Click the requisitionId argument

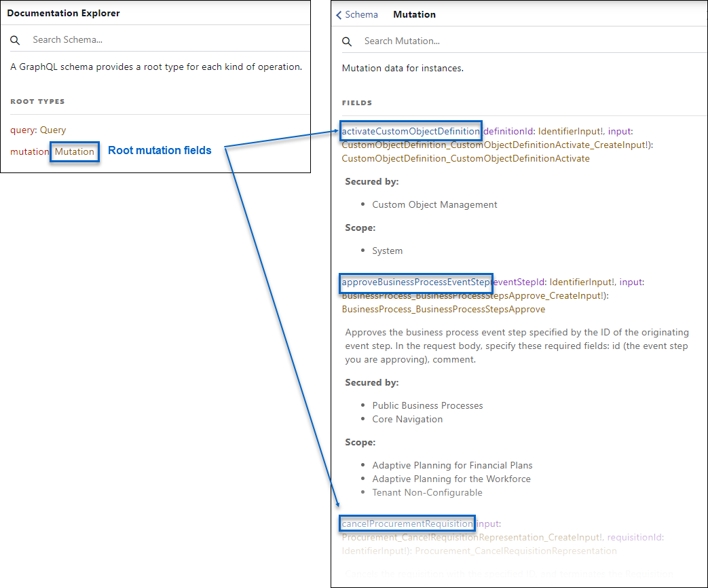635,538
